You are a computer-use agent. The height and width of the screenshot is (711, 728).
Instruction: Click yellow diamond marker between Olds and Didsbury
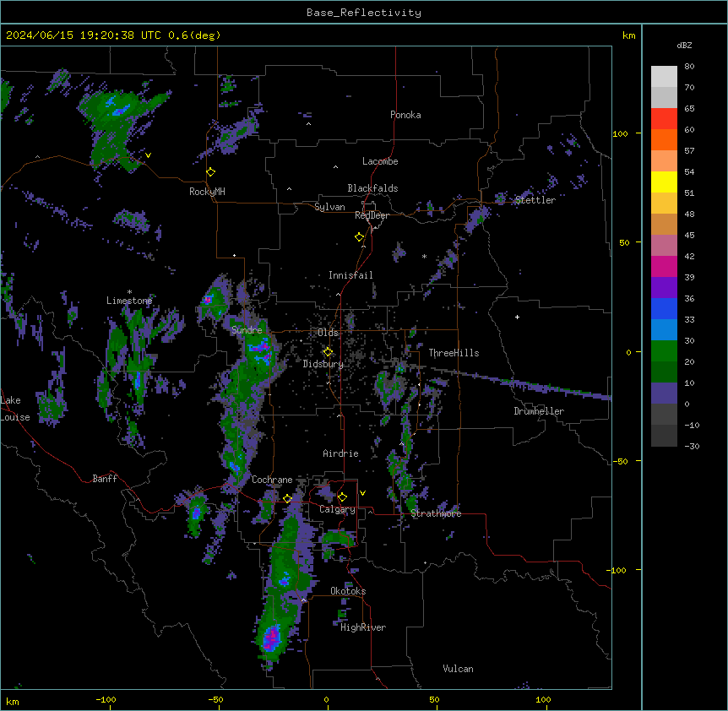[328, 352]
